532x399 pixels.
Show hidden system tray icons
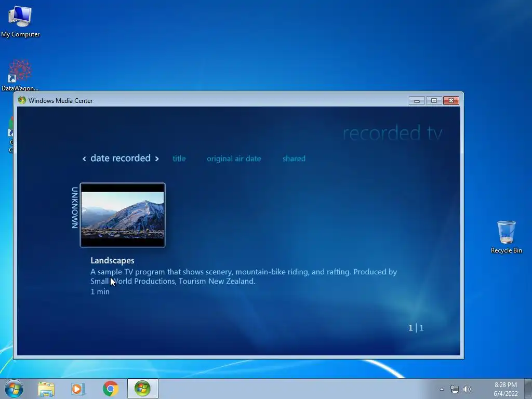pos(442,389)
